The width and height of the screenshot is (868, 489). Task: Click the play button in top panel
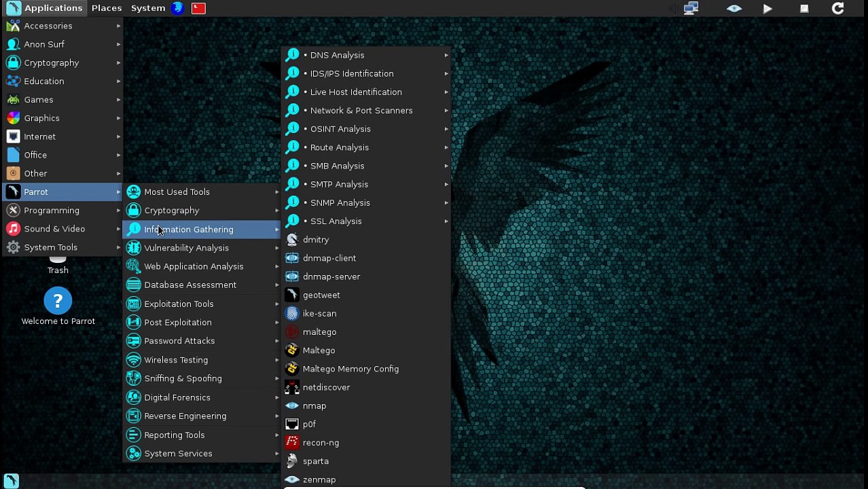click(767, 8)
